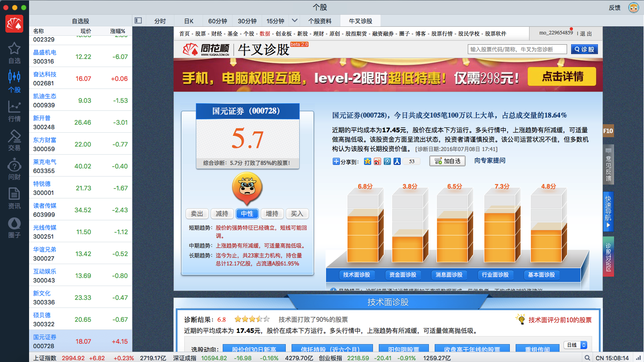Click the 退出 logout link
Viewport: 644px width, 362px height.
coord(586,34)
